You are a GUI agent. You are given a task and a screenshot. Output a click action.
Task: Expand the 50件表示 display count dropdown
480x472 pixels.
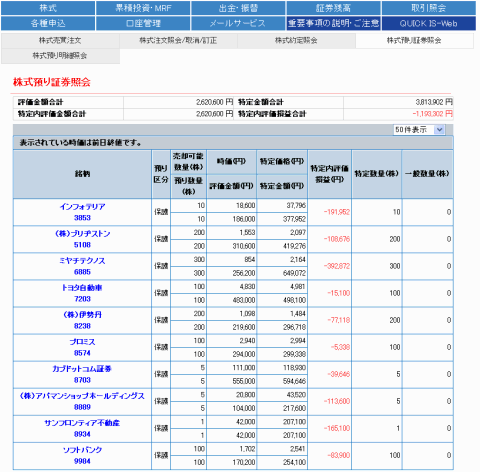(419, 129)
